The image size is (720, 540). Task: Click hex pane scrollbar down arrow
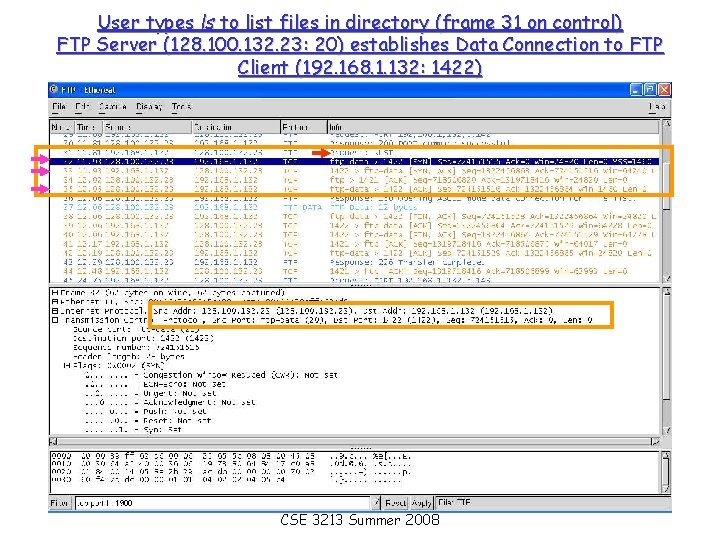tap(667, 489)
